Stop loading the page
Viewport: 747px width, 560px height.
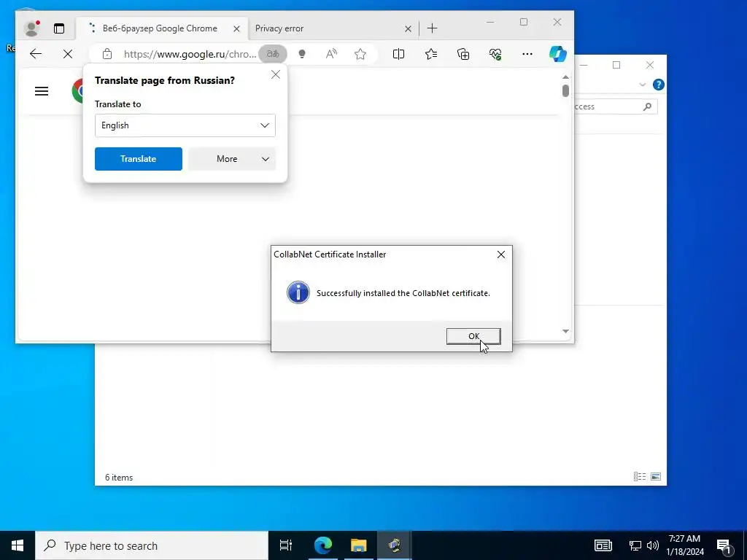click(68, 54)
